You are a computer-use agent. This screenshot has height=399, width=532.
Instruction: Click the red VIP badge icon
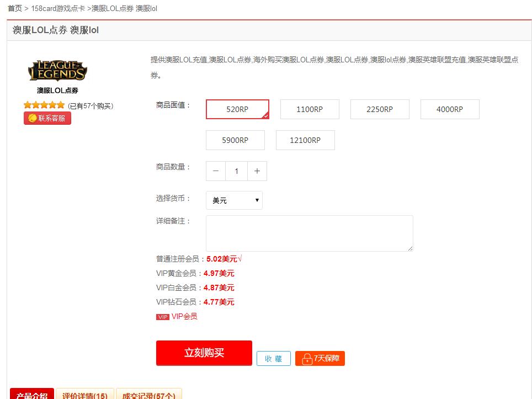(x=162, y=317)
